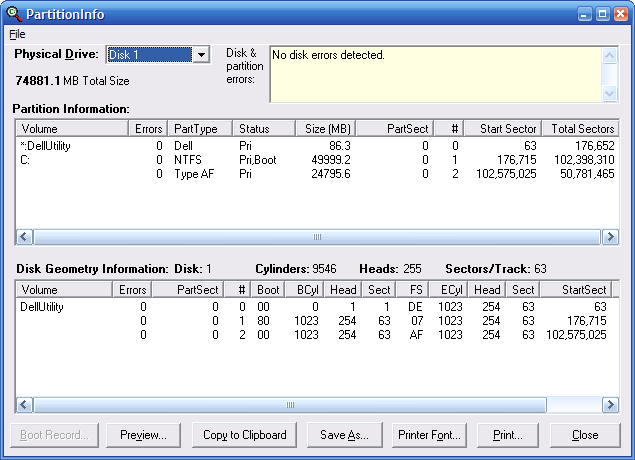The width and height of the screenshot is (635, 460).
Task: Open the Printer Font dialog
Action: click(430, 435)
